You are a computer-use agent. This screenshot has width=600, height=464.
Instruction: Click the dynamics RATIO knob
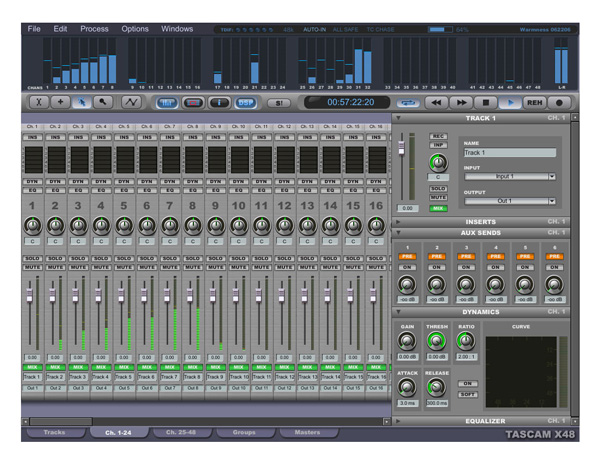click(x=466, y=341)
